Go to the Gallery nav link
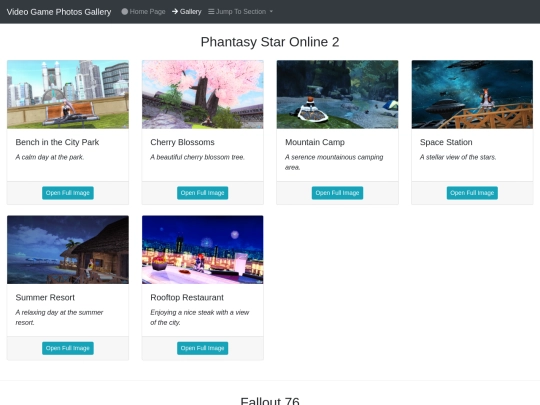The width and height of the screenshot is (540, 405). (x=187, y=11)
